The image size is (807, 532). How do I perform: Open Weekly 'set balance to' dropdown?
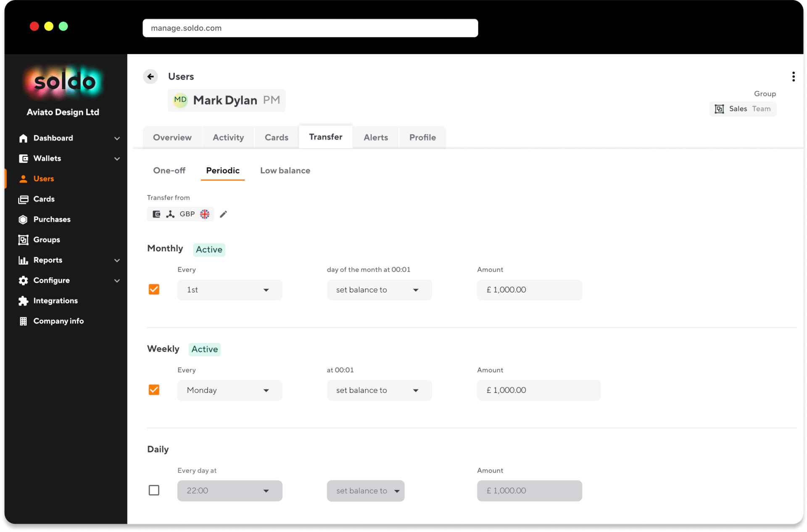tap(379, 390)
